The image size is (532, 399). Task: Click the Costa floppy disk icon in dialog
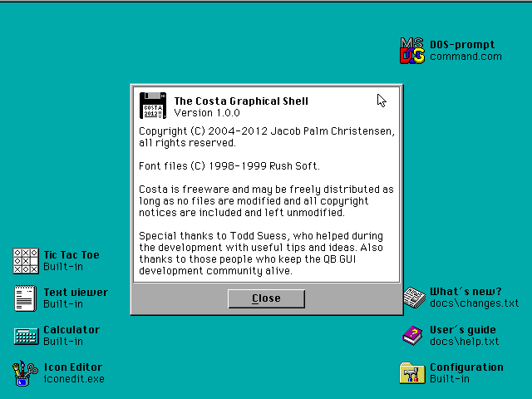coord(153,106)
